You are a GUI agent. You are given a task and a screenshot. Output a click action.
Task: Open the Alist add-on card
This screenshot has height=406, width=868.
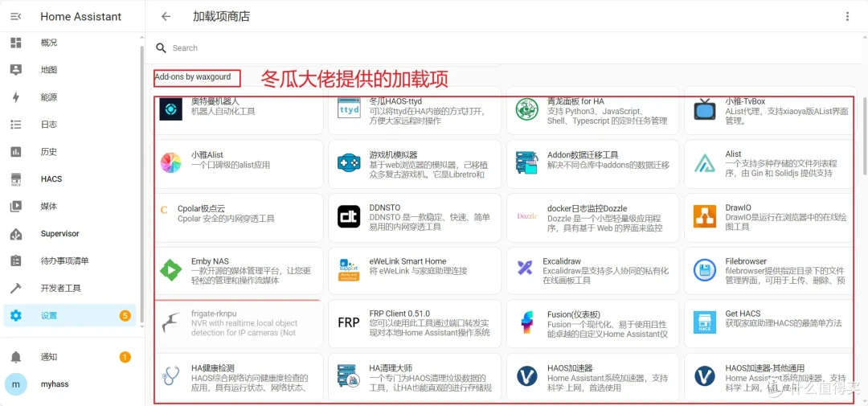[770, 163]
